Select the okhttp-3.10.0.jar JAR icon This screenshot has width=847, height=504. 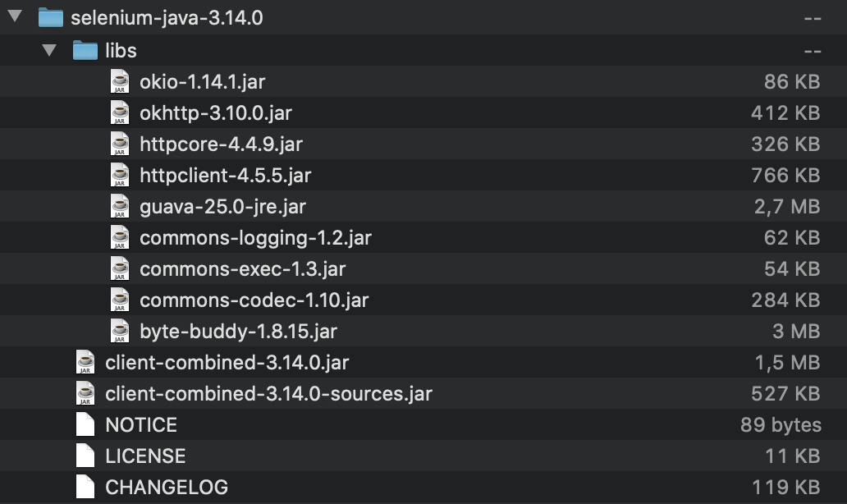pos(121,112)
